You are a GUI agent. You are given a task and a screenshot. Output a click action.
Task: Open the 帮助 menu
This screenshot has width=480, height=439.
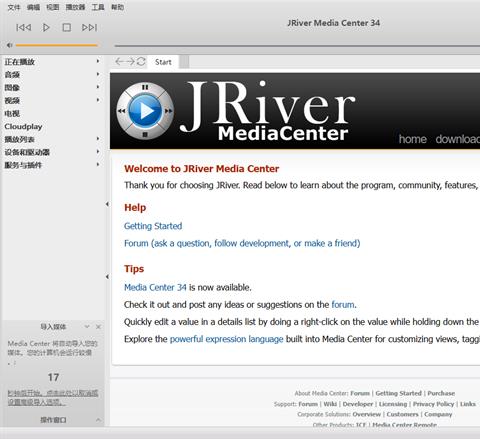(x=117, y=7)
